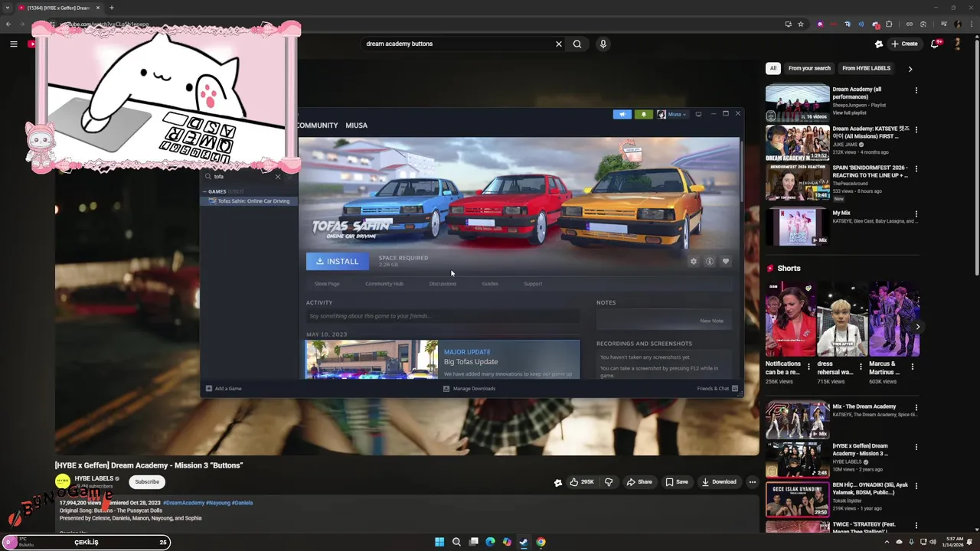This screenshot has height=551, width=980.
Task: Click the YouTube search magnifier button
Action: [x=577, y=44]
